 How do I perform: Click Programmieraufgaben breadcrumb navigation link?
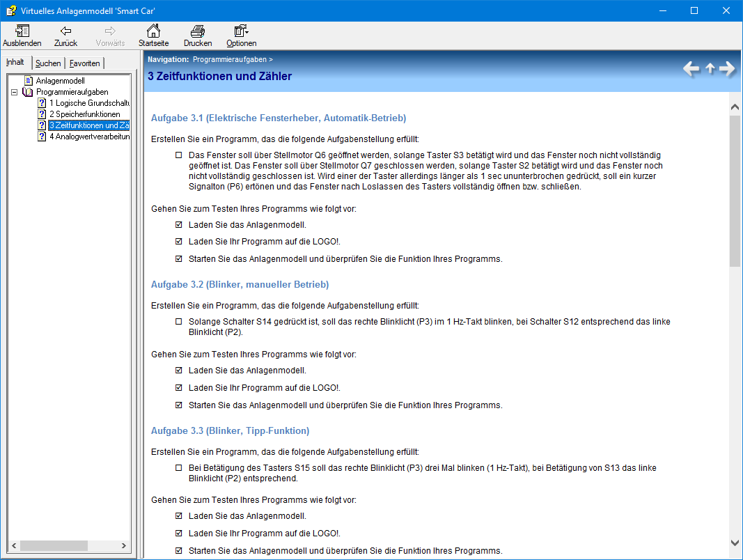pyautogui.click(x=230, y=59)
